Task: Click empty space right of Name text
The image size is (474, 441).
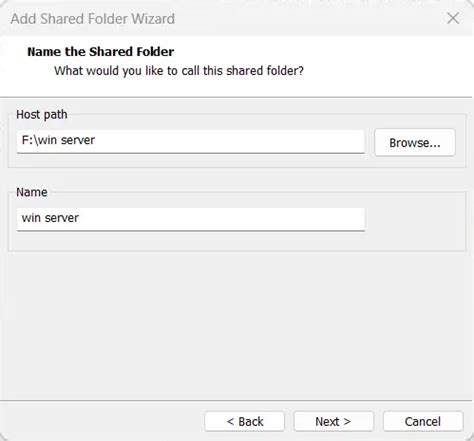Action: click(x=223, y=219)
